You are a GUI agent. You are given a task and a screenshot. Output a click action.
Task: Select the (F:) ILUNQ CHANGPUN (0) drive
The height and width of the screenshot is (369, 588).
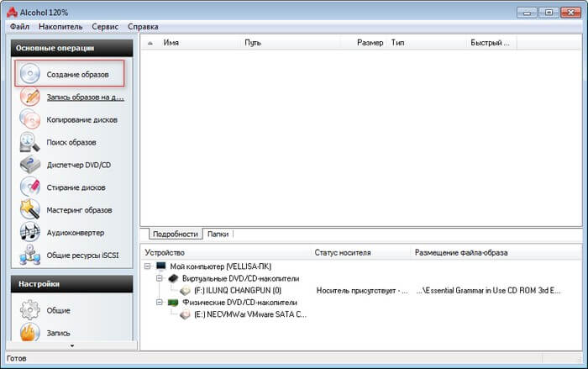[x=238, y=291]
